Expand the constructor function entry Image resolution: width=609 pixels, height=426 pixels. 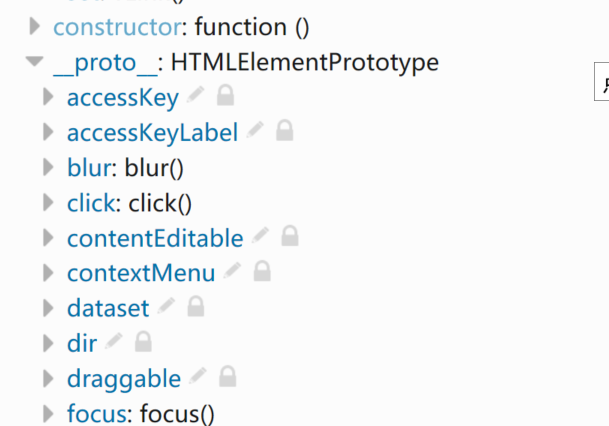35,26
